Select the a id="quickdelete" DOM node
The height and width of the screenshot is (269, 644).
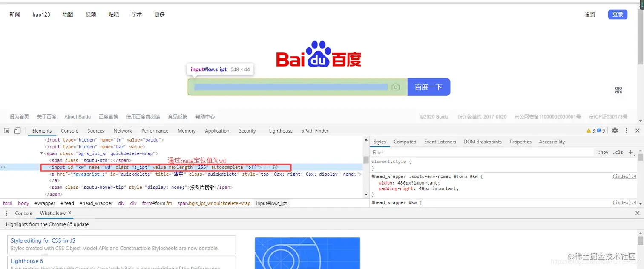205,174
